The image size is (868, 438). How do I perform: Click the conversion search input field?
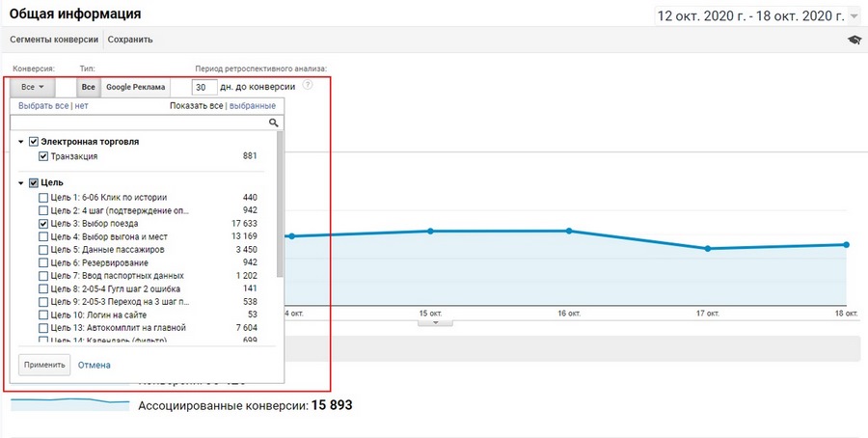pos(147,123)
